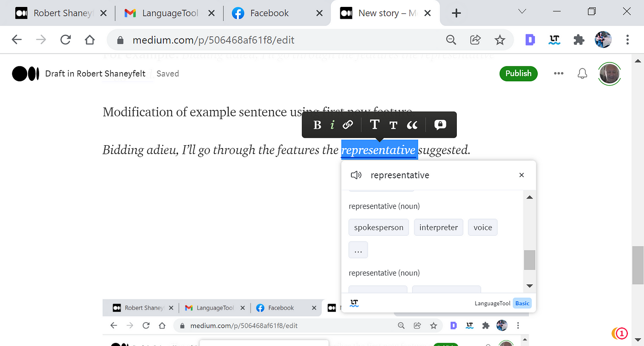The width and height of the screenshot is (644, 346).
Task: Close the LanguageTool synonyms popup
Action: coord(522,175)
